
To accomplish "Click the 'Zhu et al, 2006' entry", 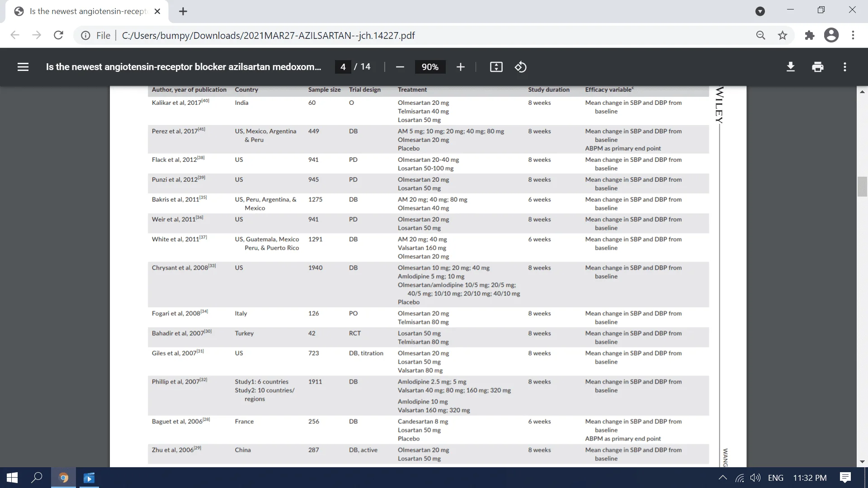I will pos(176,449).
